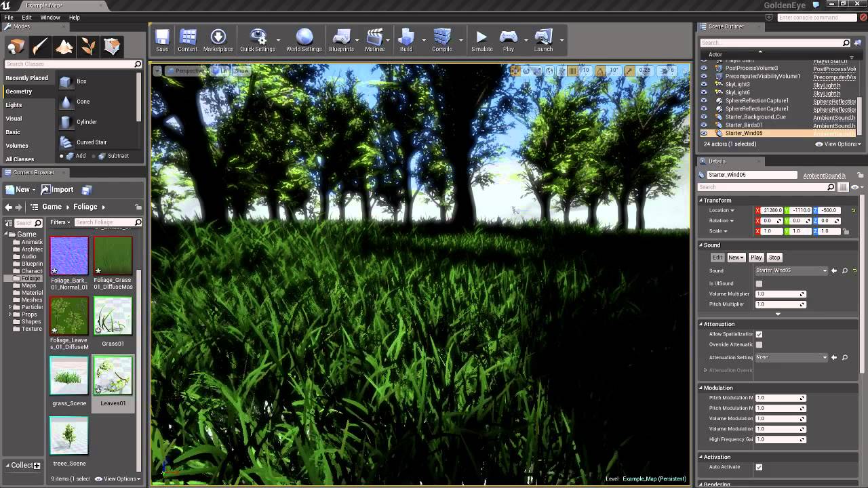Open the Sound asset dropdown Starter_Wind05

pos(792,270)
